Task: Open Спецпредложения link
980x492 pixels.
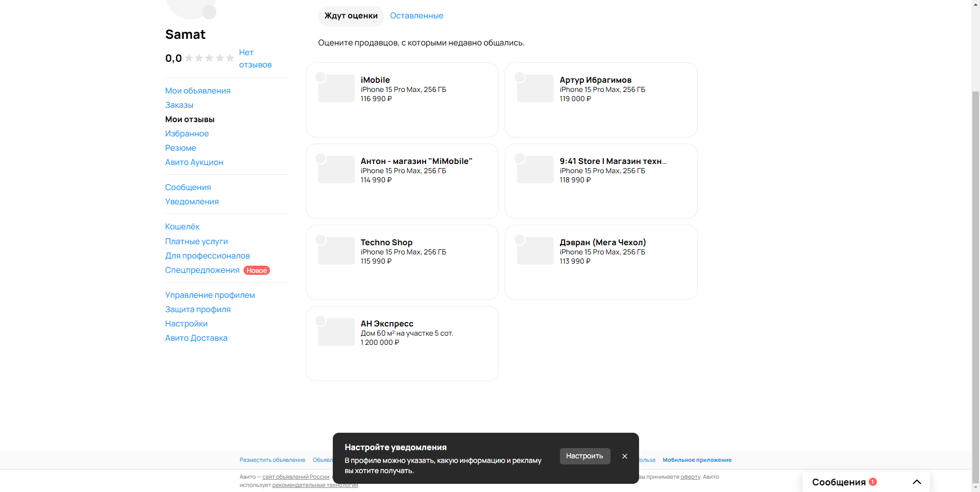Action: [202, 270]
